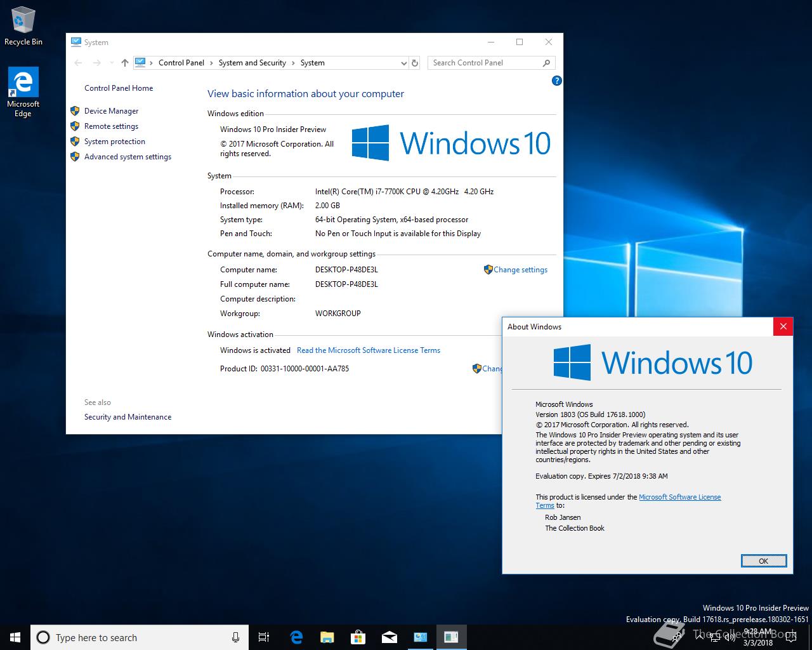Click the Back arrow in System window
The height and width of the screenshot is (650, 812).
tap(78, 63)
